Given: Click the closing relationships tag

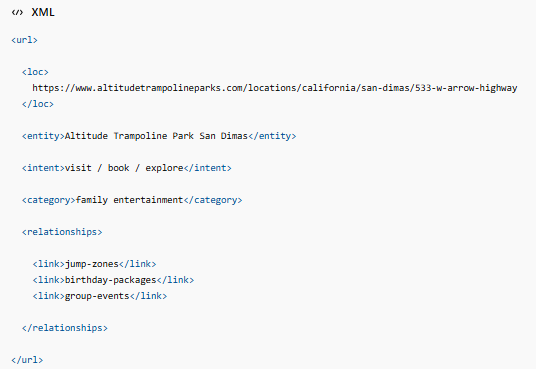Looking at the screenshot, I should [x=65, y=328].
